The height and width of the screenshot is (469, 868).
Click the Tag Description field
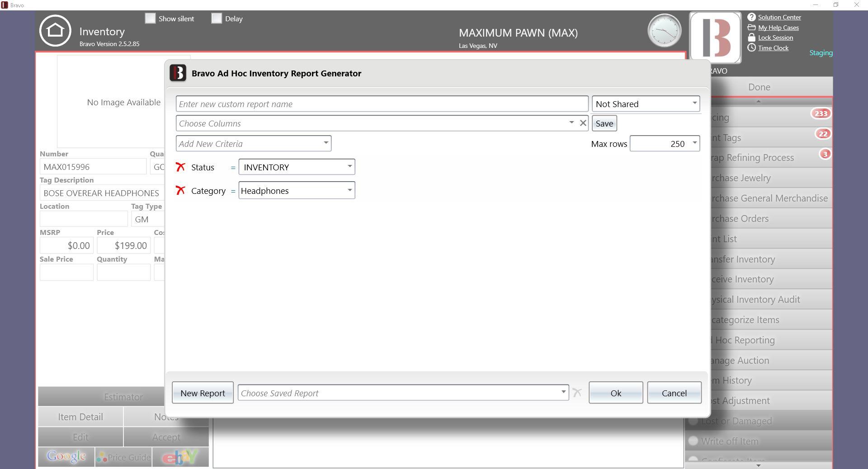(102, 193)
